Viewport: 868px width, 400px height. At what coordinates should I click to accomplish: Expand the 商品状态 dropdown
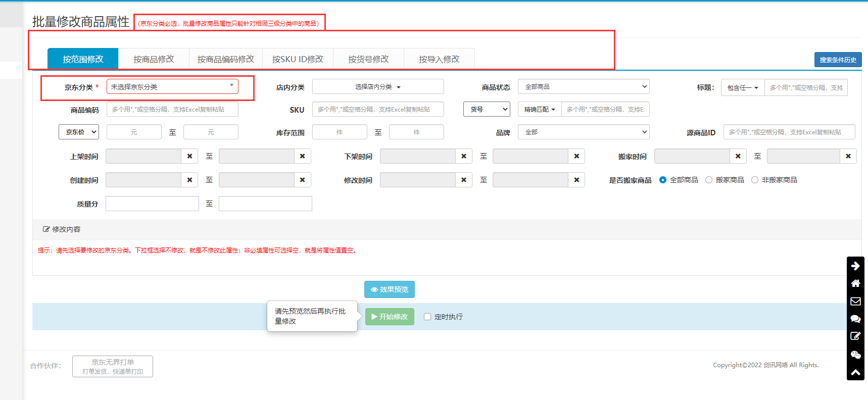click(583, 87)
